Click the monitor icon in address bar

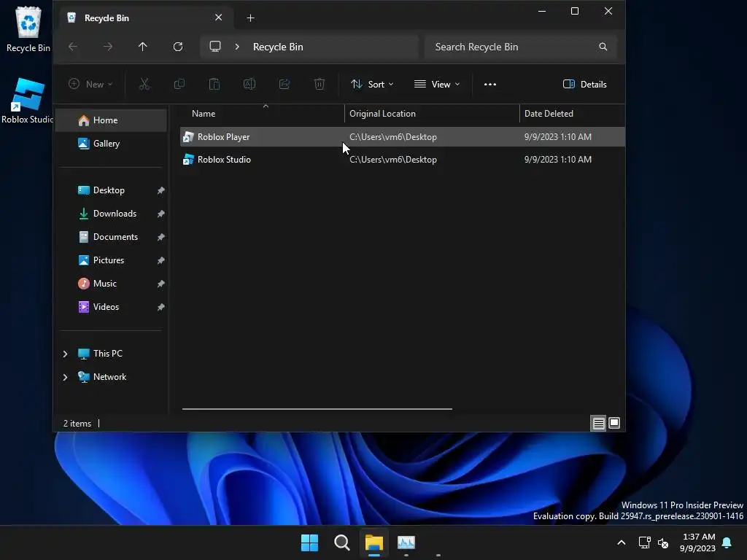(215, 46)
